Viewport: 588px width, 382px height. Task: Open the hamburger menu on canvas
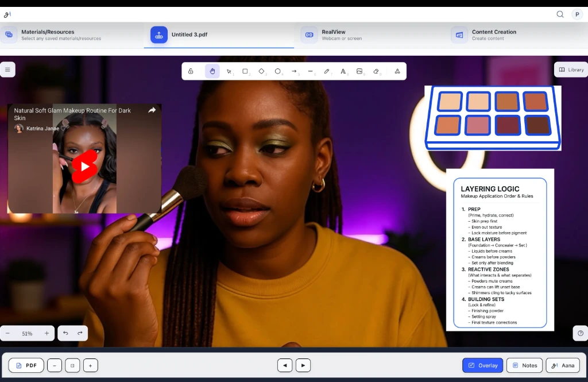[7, 70]
